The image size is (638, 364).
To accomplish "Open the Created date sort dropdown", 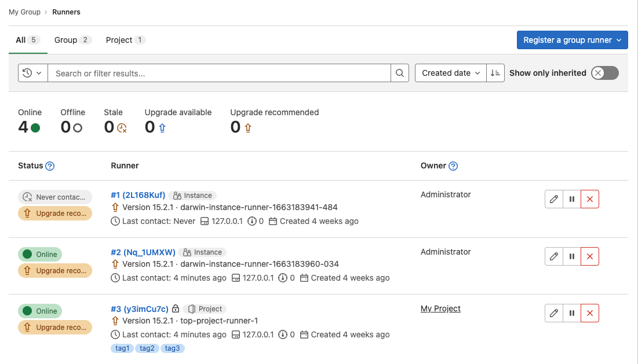I will pyautogui.click(x=450, y=73).
